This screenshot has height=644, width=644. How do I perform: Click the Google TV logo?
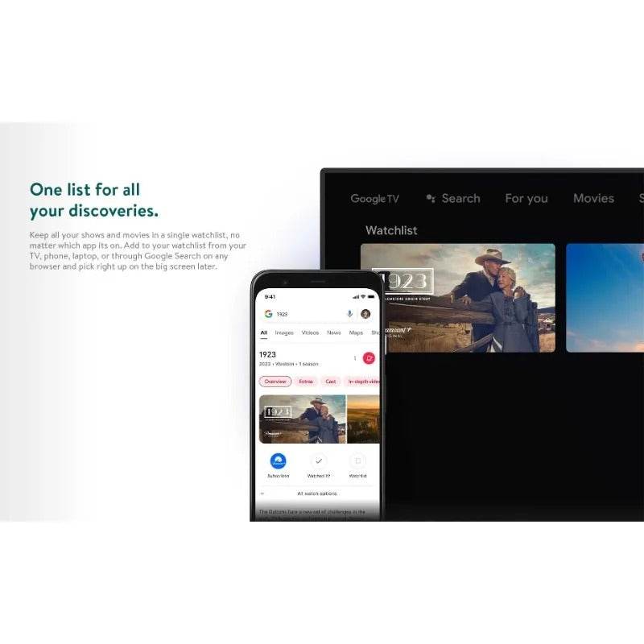[x=374, y=199]
